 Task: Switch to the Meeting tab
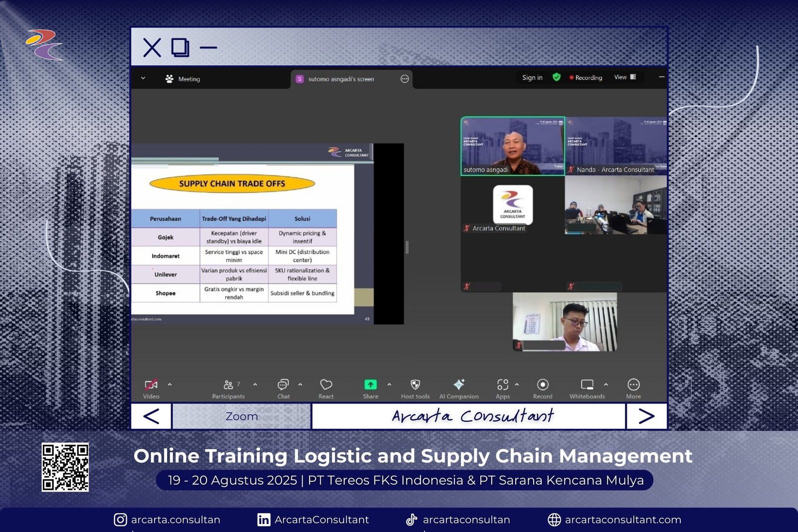tap(183, 79)
